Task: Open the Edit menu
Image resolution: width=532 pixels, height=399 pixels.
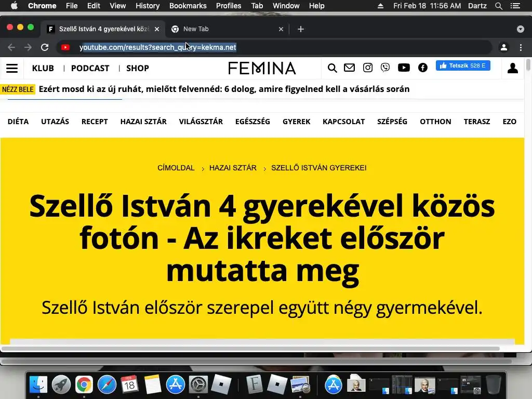Action: tap(94, 6)
